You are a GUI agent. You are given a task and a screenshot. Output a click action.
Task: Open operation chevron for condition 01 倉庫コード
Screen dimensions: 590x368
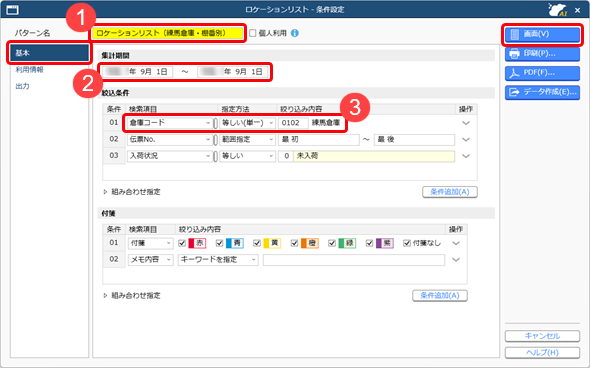tap(466, 123)
